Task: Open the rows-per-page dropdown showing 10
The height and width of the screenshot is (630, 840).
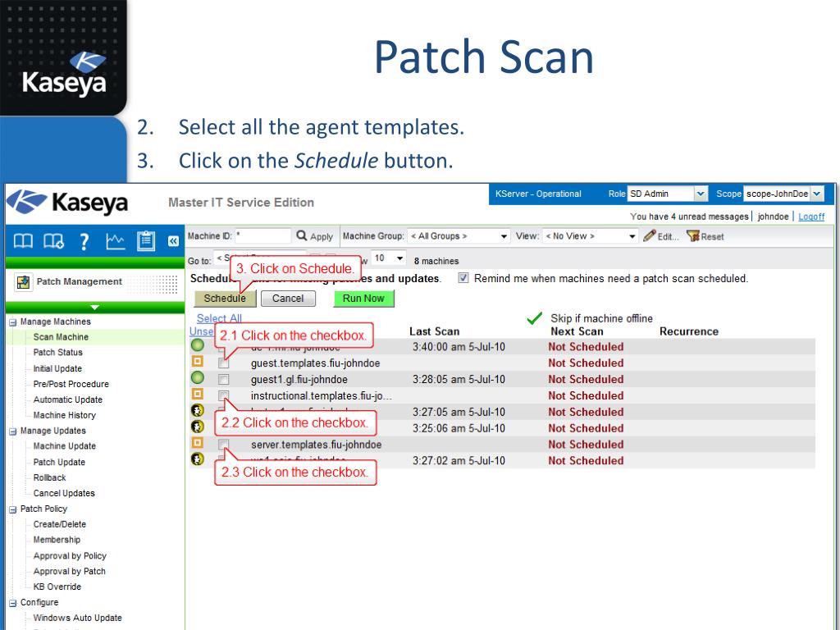Action: click(388, 258)
